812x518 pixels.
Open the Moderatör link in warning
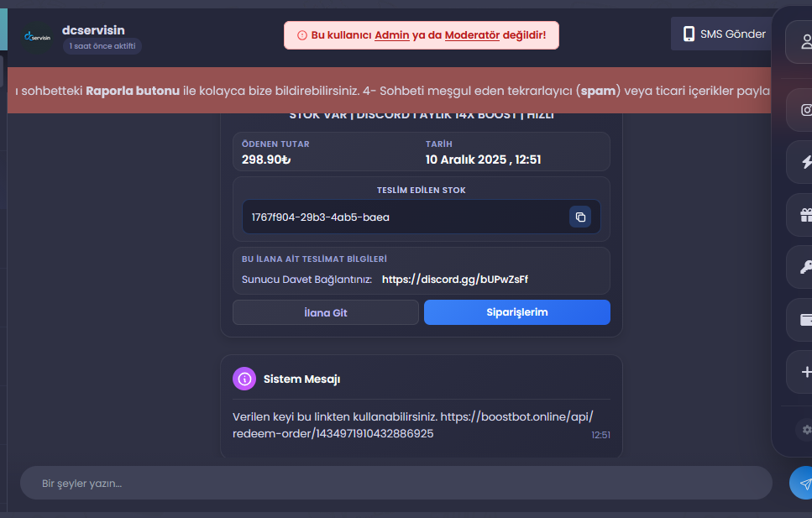tap(472, 35)
